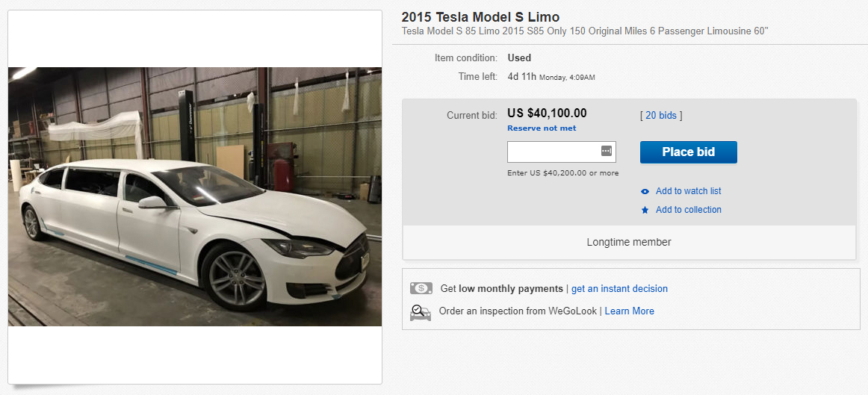The image size is (868, 395).
Task: Choose the Add to collection link
Action: [x=688, y=210]
